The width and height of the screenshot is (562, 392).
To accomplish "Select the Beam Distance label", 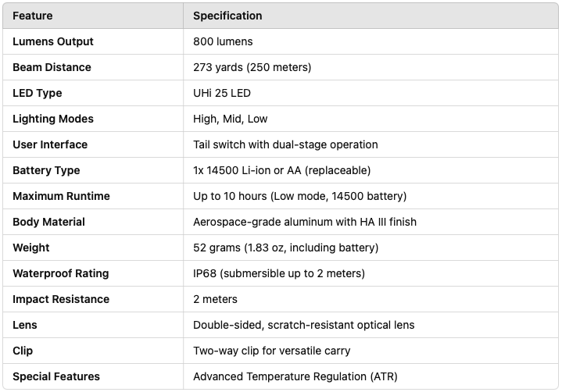I will [52, 67].
